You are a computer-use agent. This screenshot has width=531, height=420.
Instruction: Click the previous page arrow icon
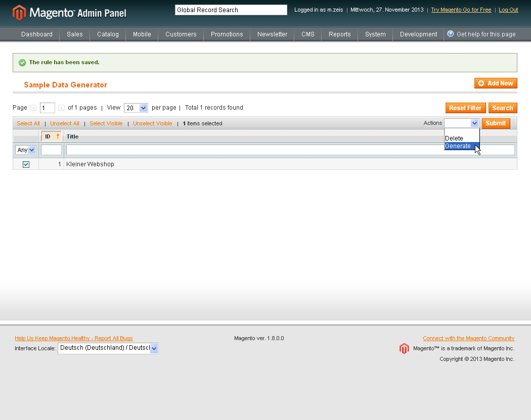34,108
